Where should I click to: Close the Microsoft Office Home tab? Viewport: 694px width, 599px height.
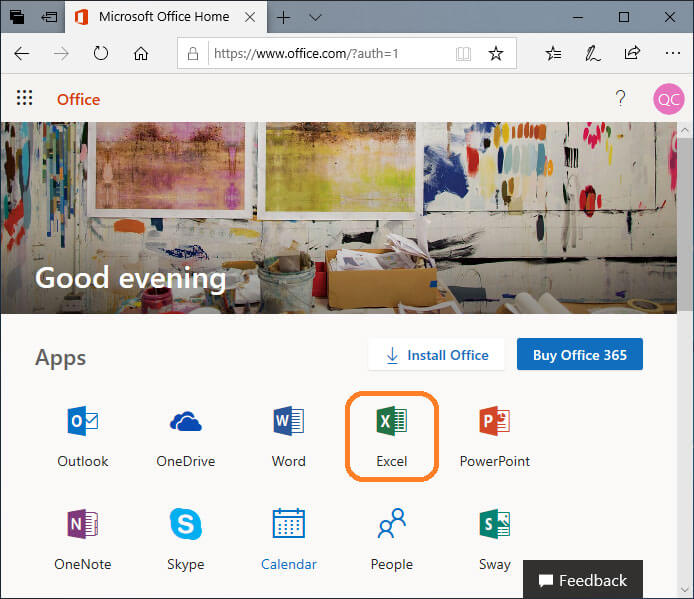coord(250,17)
